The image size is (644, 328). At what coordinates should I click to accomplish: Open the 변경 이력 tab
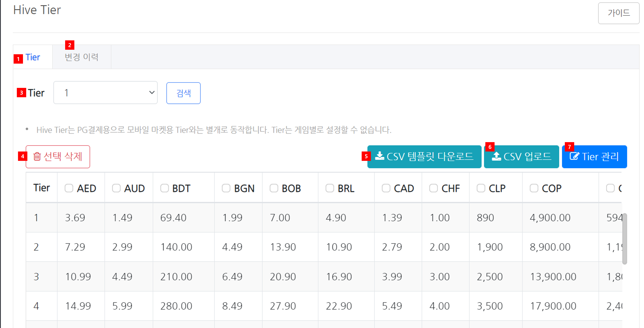[x=82, y=57]
